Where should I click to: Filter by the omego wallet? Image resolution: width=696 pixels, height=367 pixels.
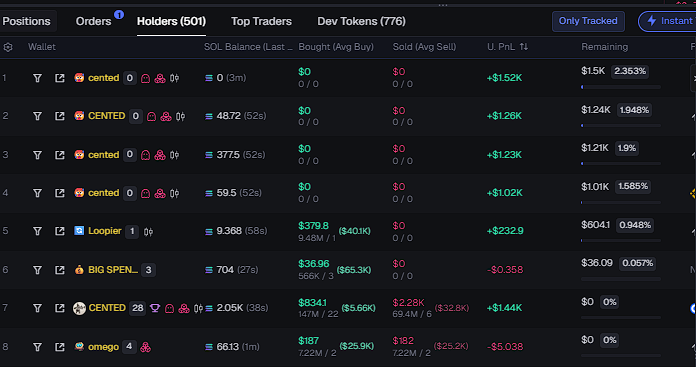pyautogui.click(x=37, y=347)
